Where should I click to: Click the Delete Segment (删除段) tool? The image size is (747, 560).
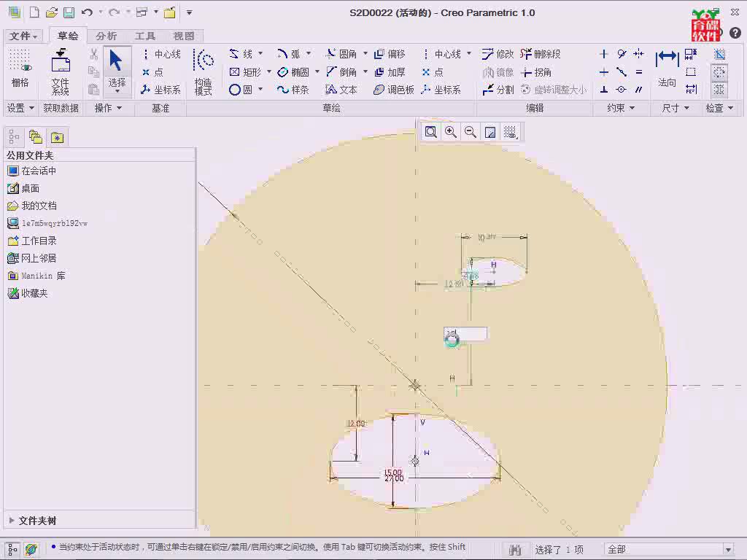coord(541,54)
